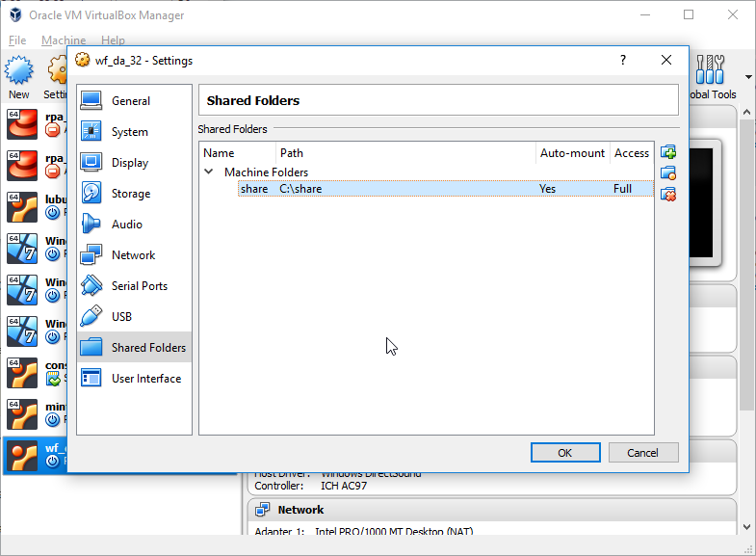Select the Serial Ports category
756x556 pixels.
[x=134, y=286]
